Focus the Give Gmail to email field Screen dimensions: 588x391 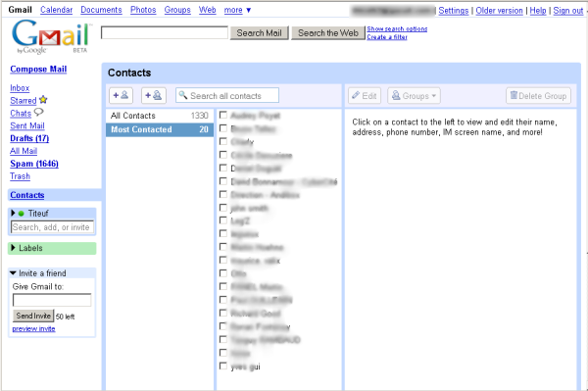point(52,300)
